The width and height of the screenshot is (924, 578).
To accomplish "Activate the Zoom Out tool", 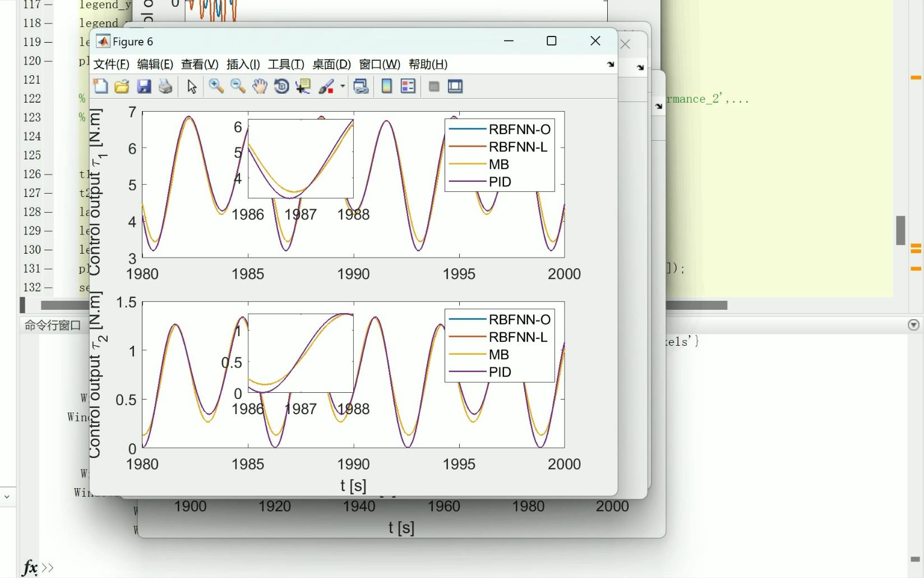I will (238, 86).
